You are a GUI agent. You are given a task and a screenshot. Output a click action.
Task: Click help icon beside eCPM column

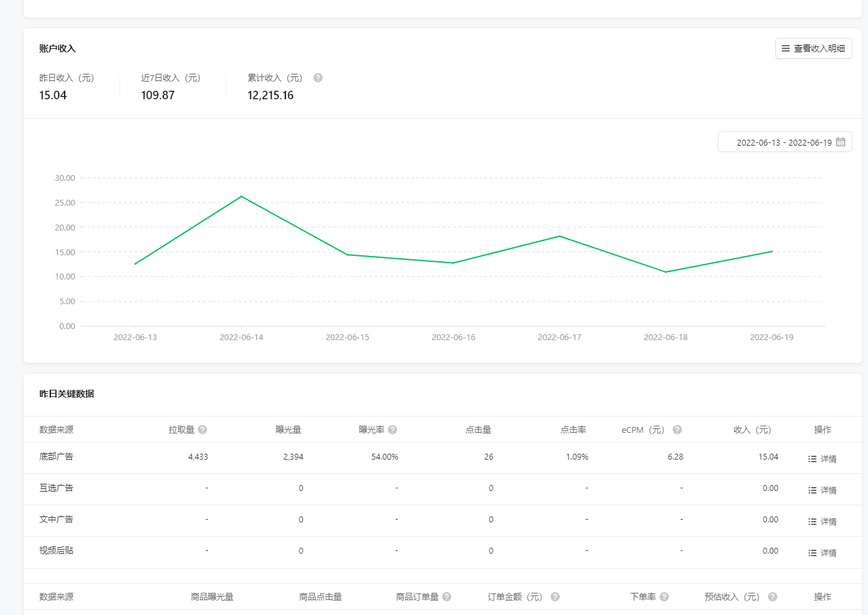[x=677, y=430]
